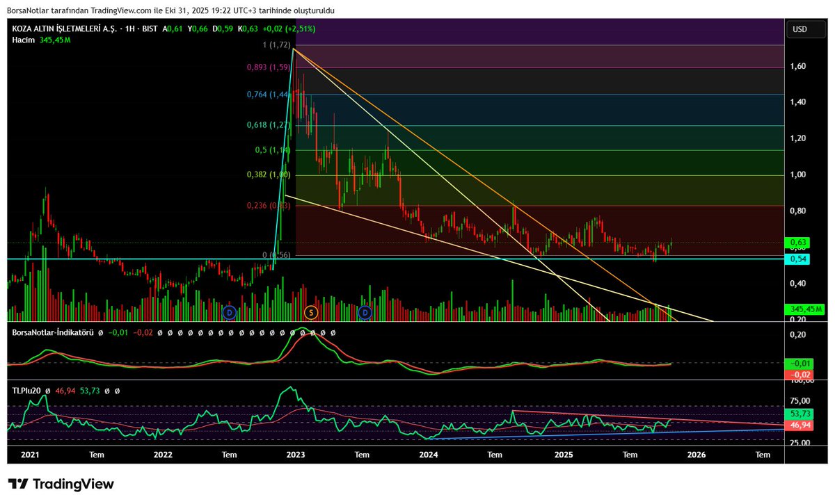This screenshot has height=504, width=835.
Task: Click the cyan 0,54 horizontal line label
Action: point(796,259)
